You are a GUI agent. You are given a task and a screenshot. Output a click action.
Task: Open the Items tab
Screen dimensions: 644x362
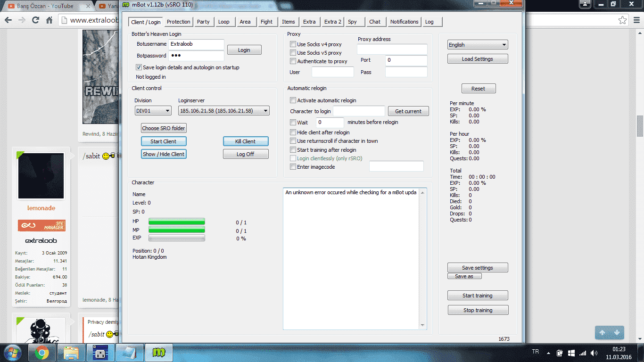coord(289,22)
